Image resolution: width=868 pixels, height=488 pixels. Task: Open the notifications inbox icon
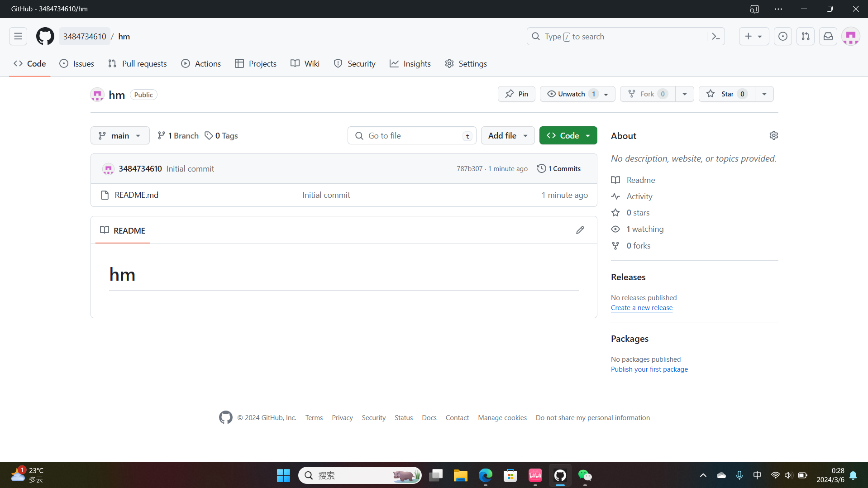click(x=828, y=36)
